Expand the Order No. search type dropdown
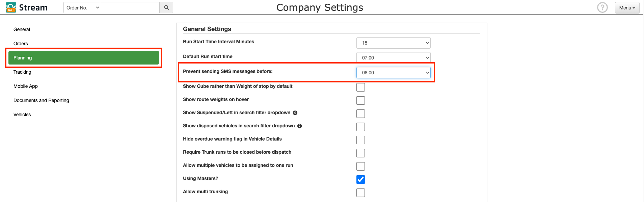Screen dimensions: 644x202 (x=82, y=7)
